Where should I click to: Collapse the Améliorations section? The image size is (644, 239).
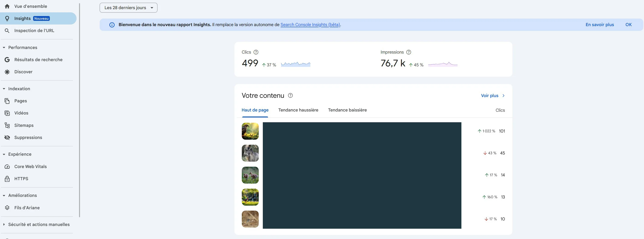pyautogui.click(x=4, y=196)
